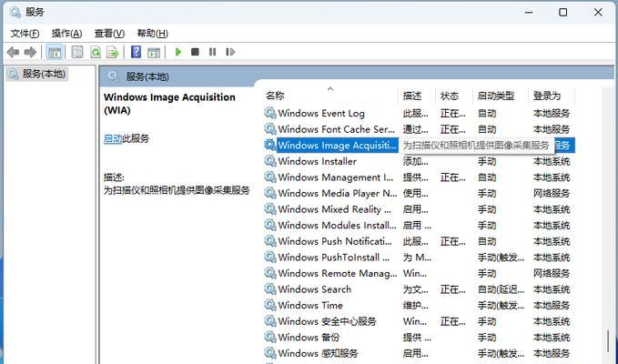Click gear icon of Windows Management Instrumentation
Screen dimensions: 618x364
[270, 177]
